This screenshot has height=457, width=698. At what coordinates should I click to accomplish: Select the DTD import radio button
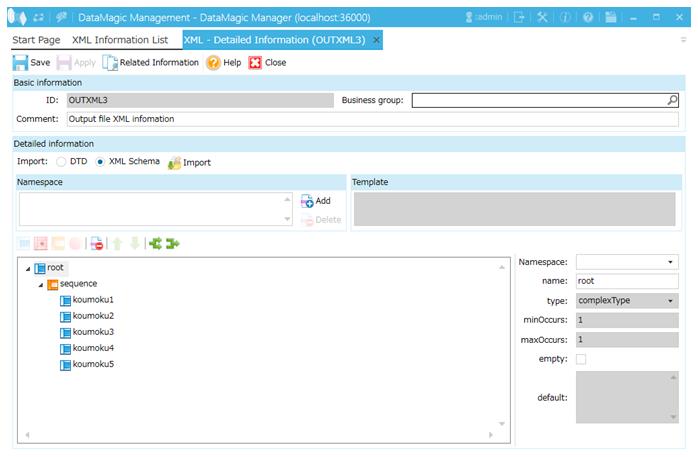click(61, 162)
